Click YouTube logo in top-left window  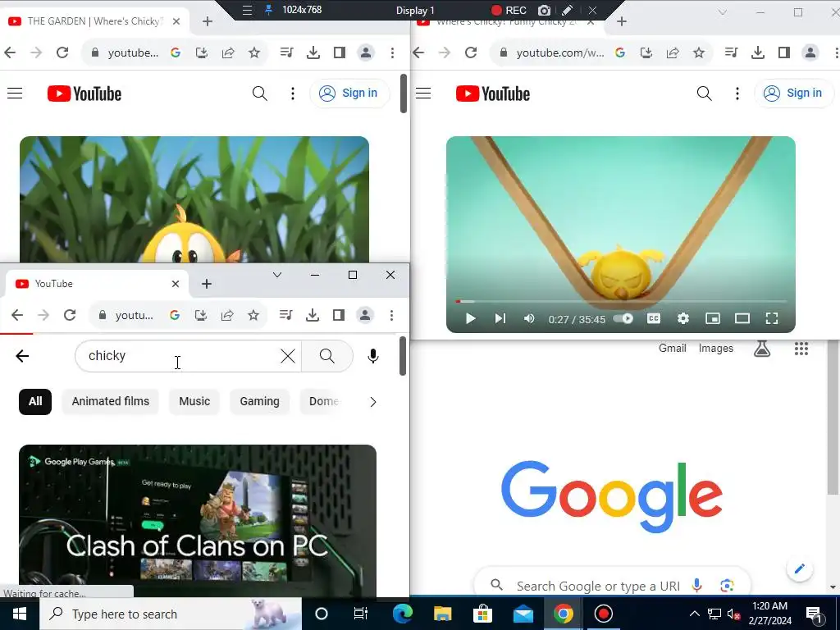coord(84,94)
